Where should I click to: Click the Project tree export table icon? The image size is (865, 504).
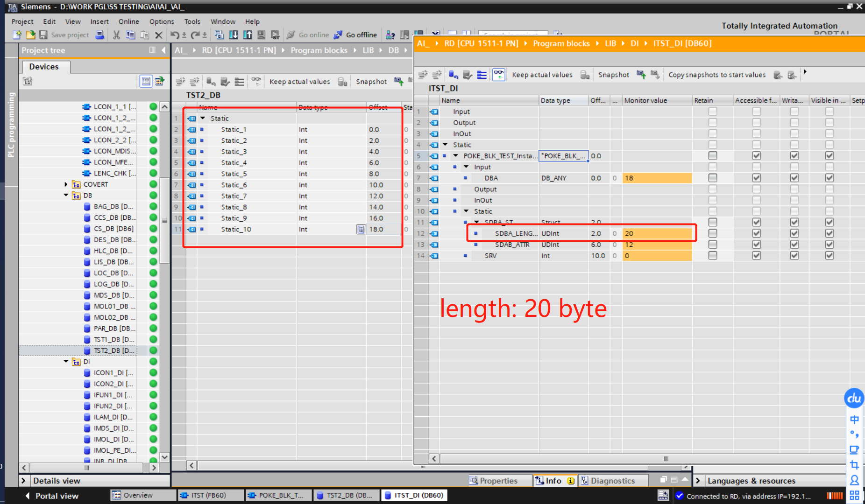click(160, 81)
